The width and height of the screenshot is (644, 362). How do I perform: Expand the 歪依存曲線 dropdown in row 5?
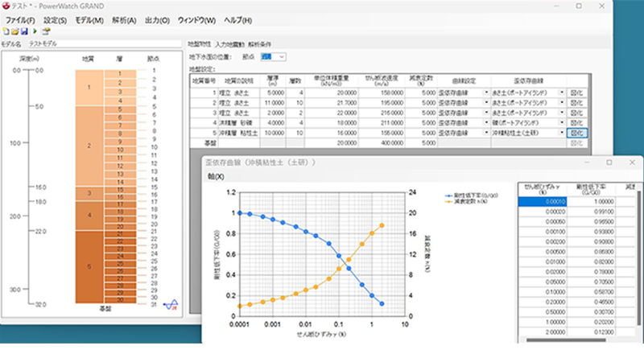click(x=562, y=132)
